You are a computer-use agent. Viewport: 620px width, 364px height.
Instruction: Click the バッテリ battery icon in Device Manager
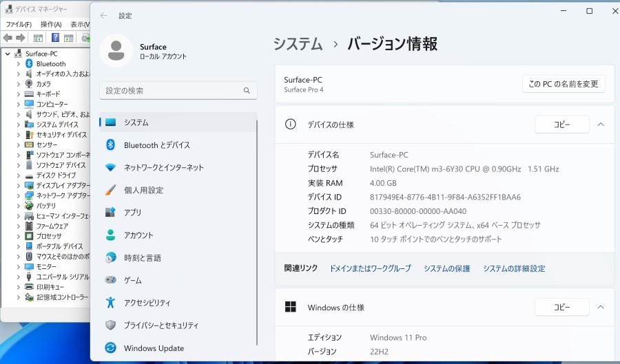coord(29,205)
